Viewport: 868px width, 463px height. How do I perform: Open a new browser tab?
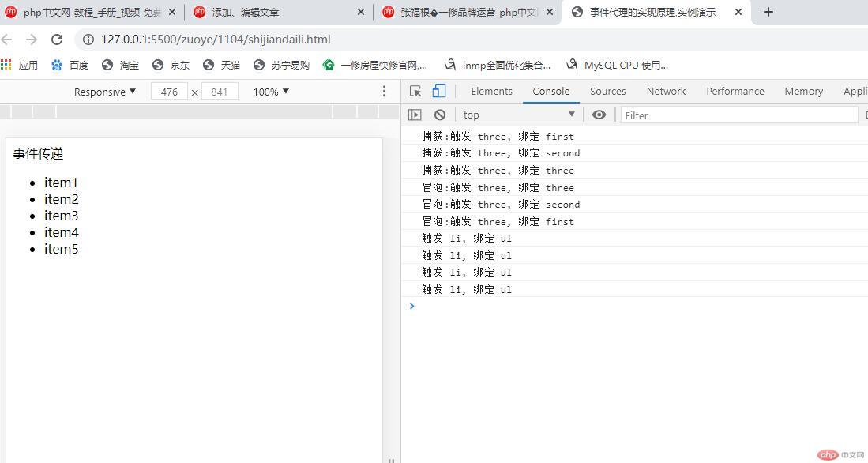tap(768, 12)
